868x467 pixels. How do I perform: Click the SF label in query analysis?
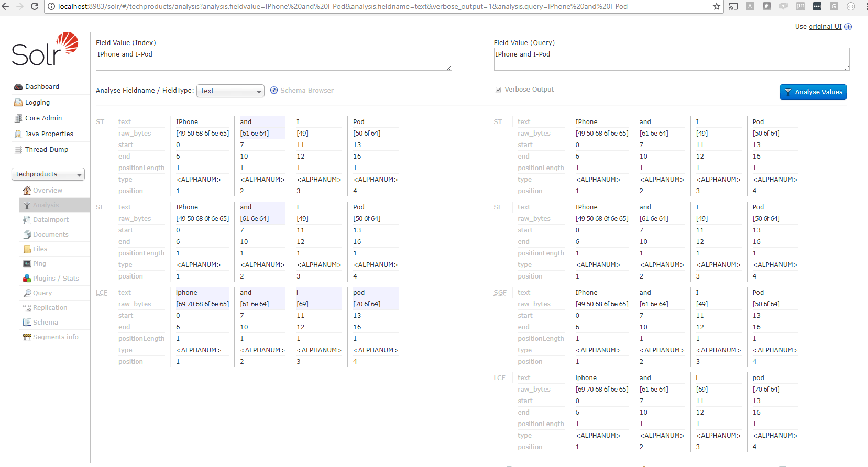click(x=498, y=207)
